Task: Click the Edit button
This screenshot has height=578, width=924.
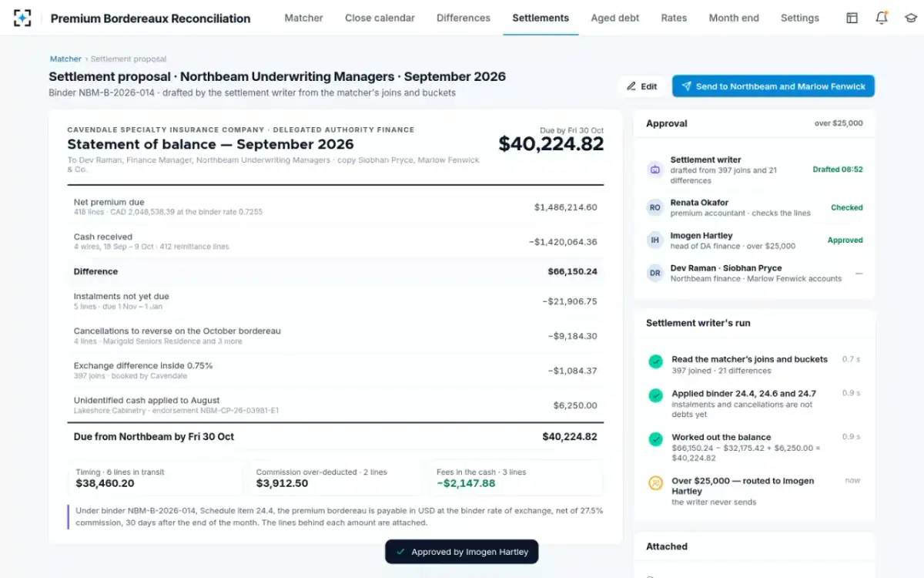Action: tap(641, 86)
